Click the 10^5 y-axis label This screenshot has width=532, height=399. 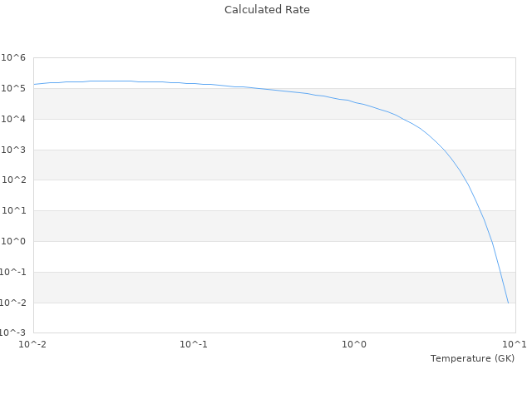point(13,88)
